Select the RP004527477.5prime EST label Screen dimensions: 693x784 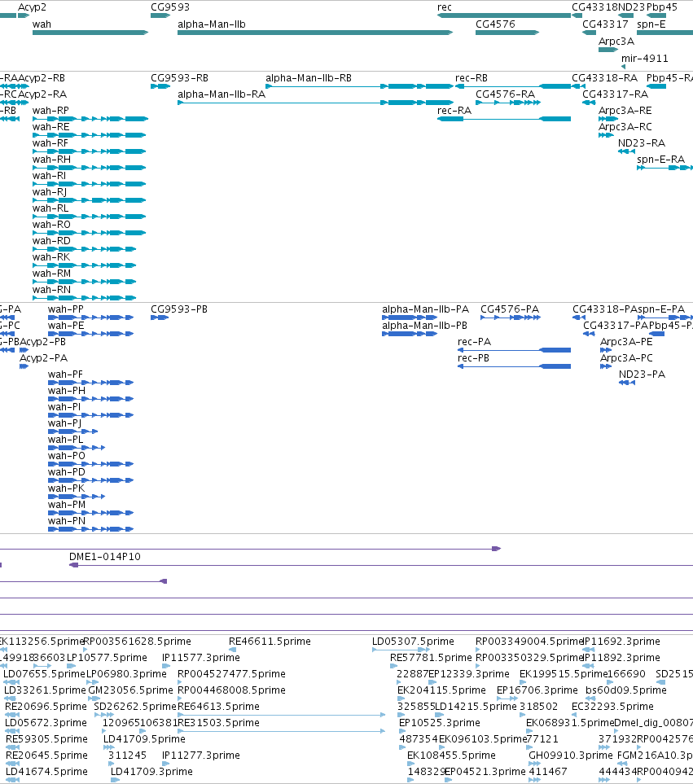click(231, 673)
